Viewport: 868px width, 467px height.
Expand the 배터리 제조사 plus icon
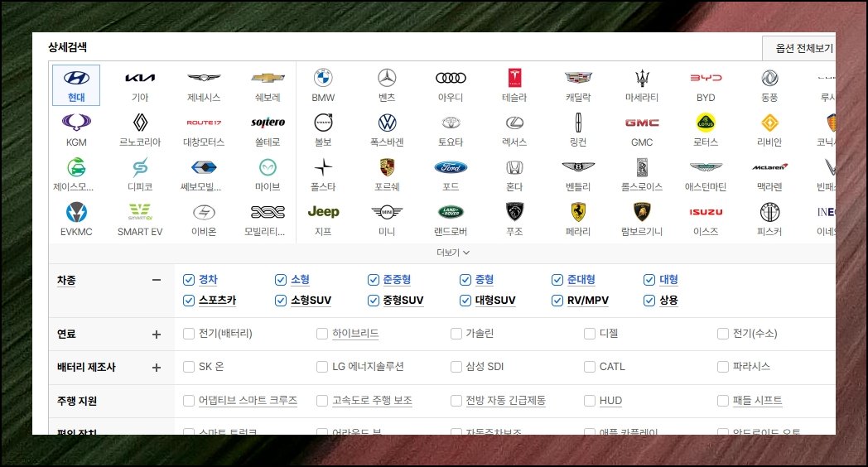point(157,368)
